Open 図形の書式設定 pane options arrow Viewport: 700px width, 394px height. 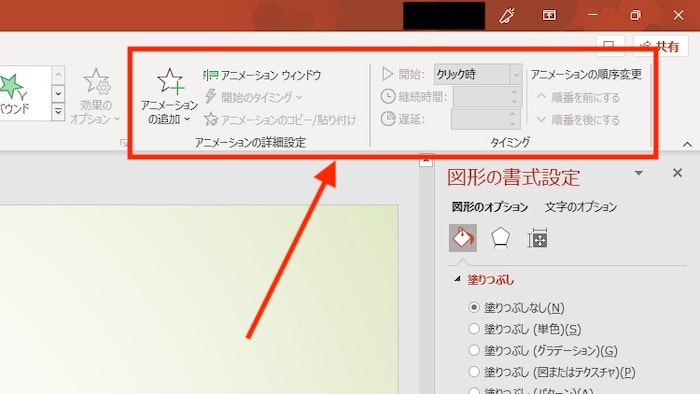639,173
